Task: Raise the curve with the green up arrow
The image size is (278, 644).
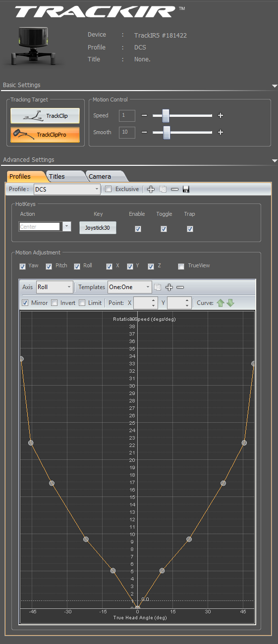Action: coord(221,302)
